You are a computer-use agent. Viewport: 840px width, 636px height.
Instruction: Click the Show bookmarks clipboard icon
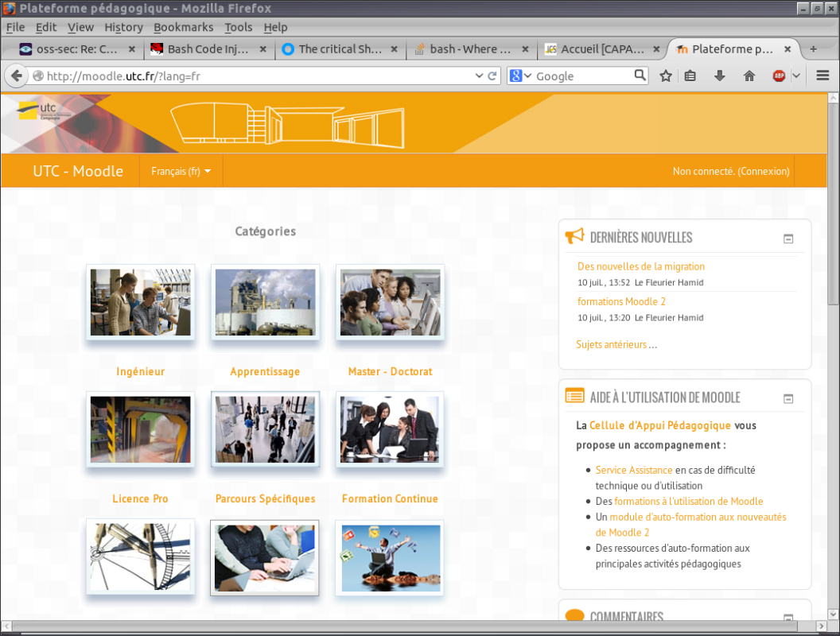690,76
